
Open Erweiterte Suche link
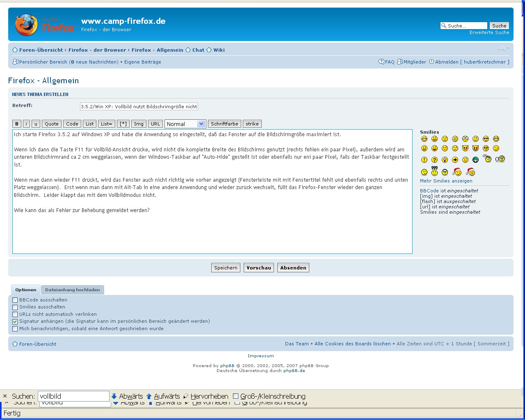[x=489, y=32]
